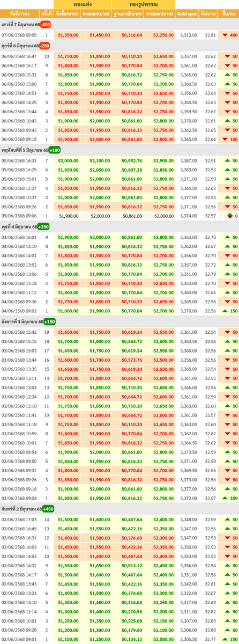This screenshot has width=239, height=644.
Task: Click the orange -250 badge for Friday 6 June
Action: [44, 46]
